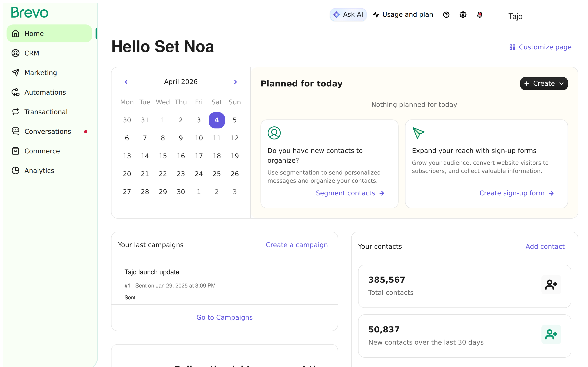Go to previous month in calendar
The image size is (588, 367).
click(126, 82)
